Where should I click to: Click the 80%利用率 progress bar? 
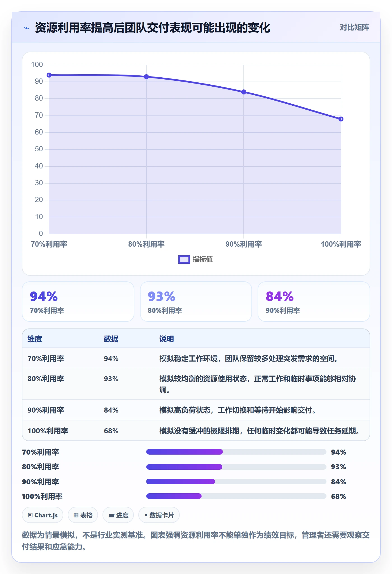pos(236,467)
